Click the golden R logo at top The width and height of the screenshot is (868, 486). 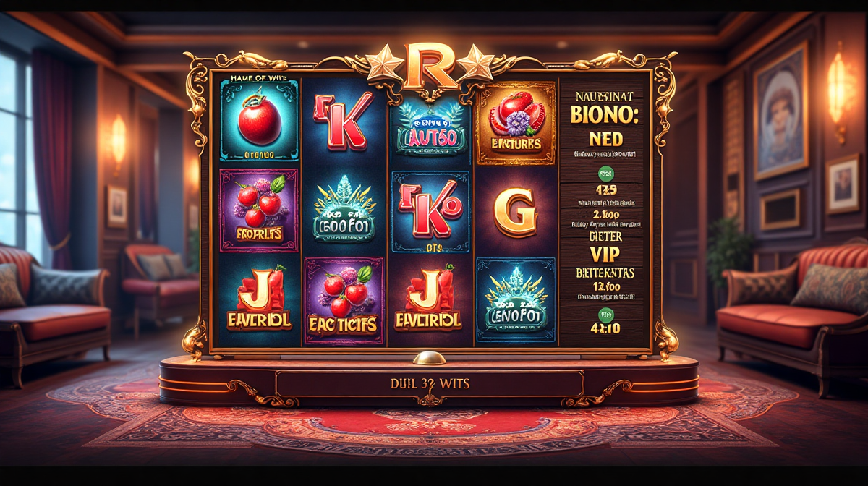(431, 67)
